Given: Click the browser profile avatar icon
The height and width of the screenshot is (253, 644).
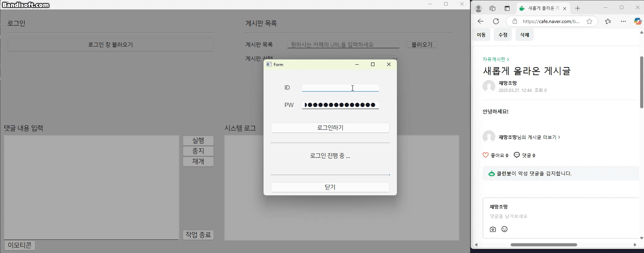Looking at the screenshot, I should tap(478, 8).
